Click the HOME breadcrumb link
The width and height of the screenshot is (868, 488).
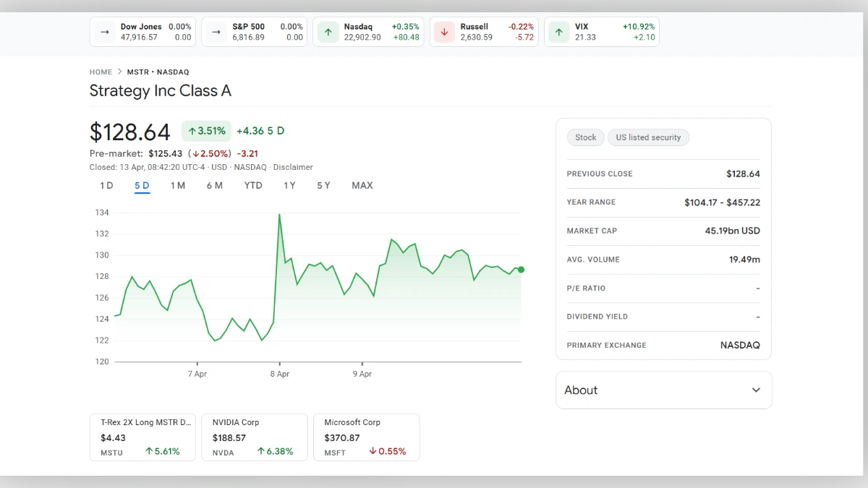click(x=101, y=72)
